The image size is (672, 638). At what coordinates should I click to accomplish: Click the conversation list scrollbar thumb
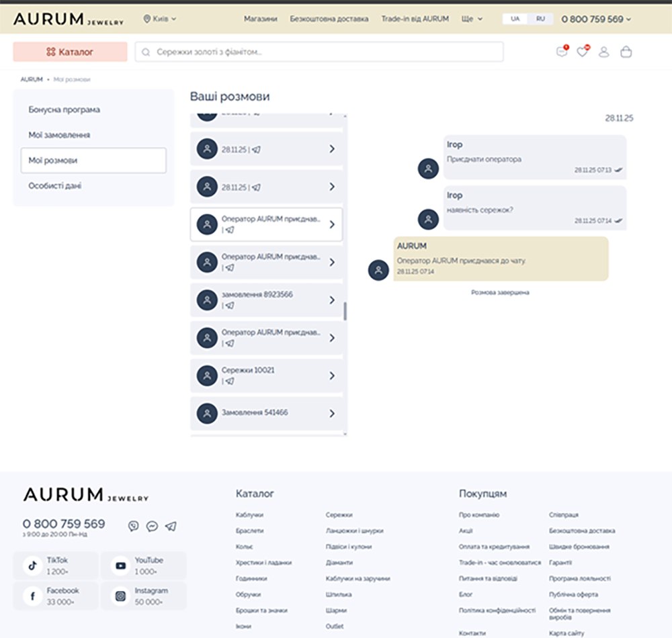345,311
